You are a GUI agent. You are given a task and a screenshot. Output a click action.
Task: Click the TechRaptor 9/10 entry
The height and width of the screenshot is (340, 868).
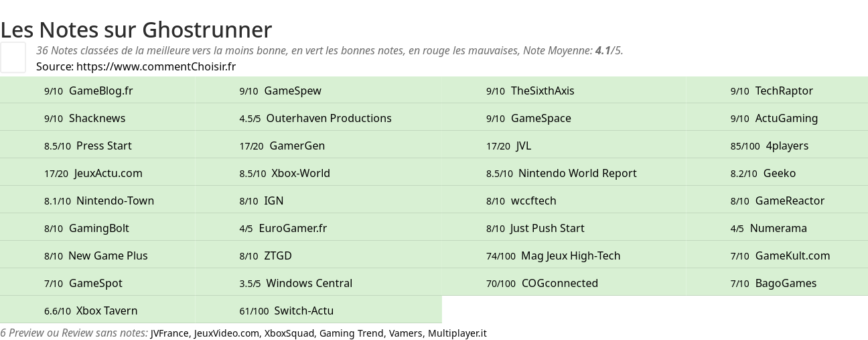pos(772,91)
